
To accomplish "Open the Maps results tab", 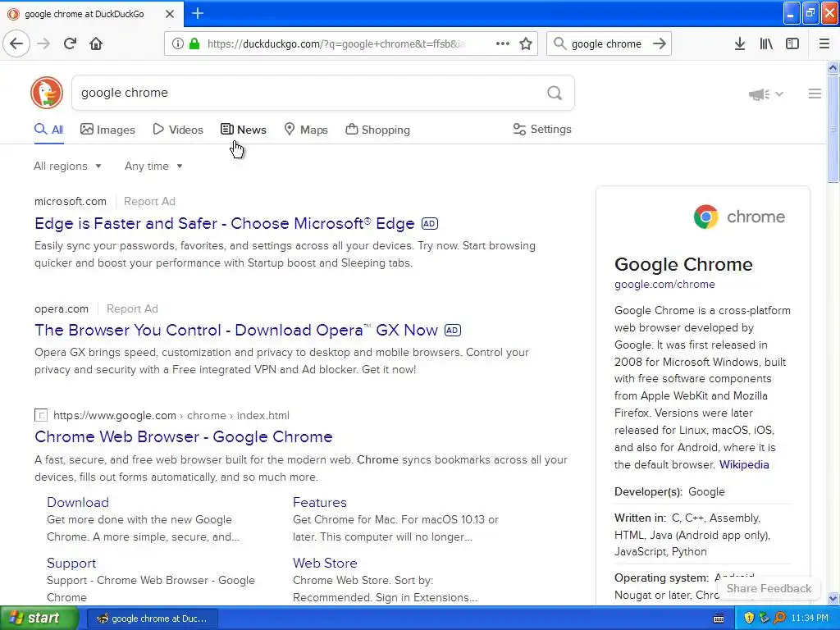I will click(x=306, y=130).
